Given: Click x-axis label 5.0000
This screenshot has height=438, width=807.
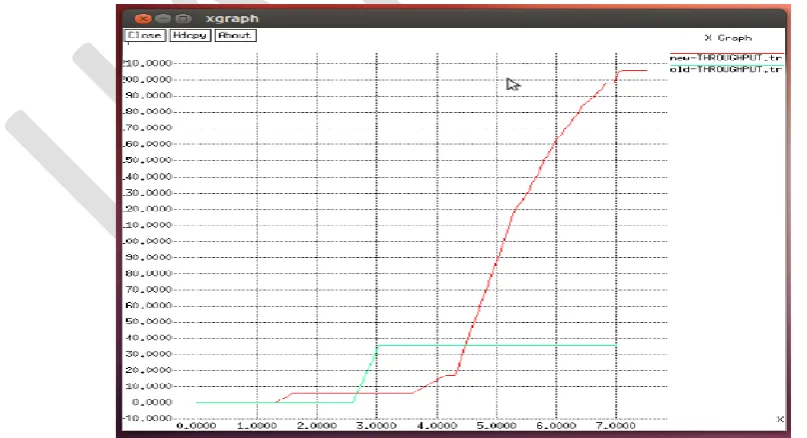Looking at the screenshot, I should [x=496, y=426].
